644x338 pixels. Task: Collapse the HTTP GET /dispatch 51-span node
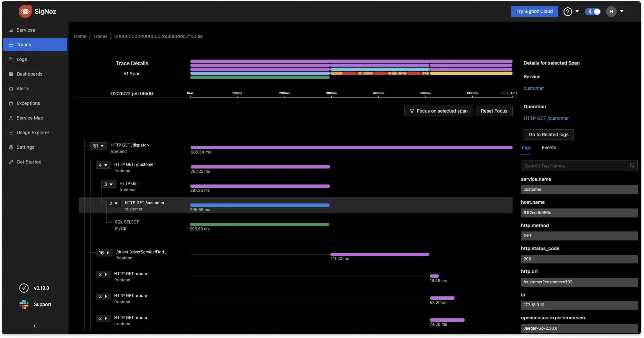pyautogui.click(x=98, y=146)
